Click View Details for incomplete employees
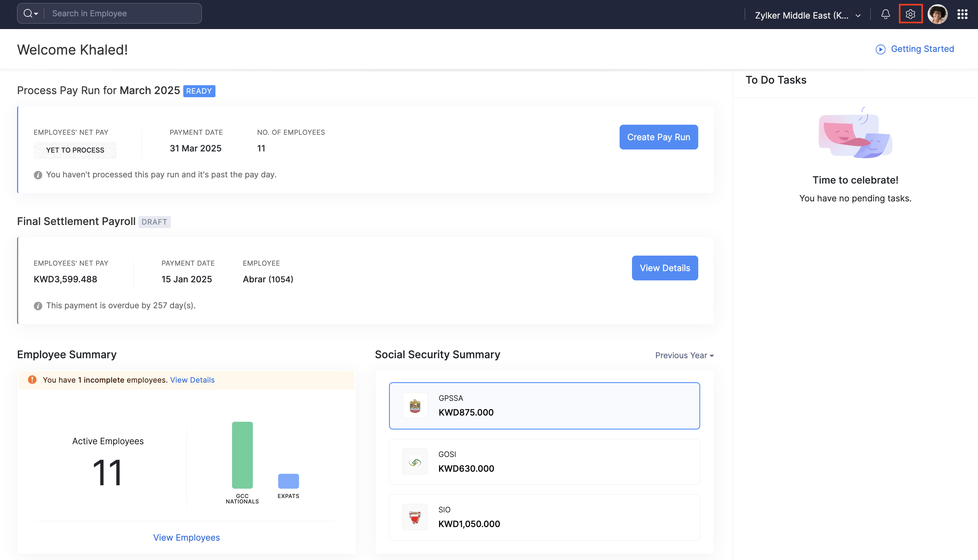Image resolution: width=978 pixels, height=560 pixels. [x=192, y=380]
